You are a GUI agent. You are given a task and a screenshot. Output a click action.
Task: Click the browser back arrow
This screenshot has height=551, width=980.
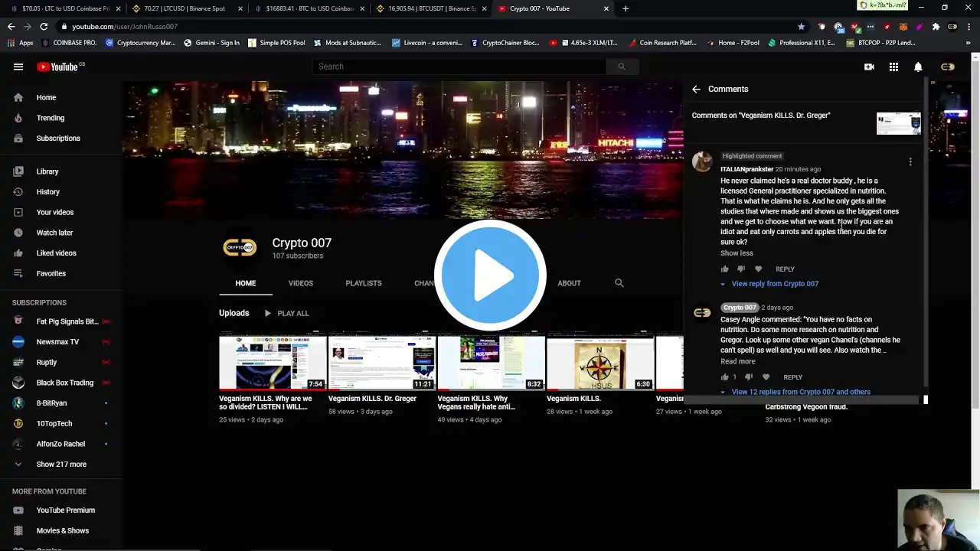(11, 26)
